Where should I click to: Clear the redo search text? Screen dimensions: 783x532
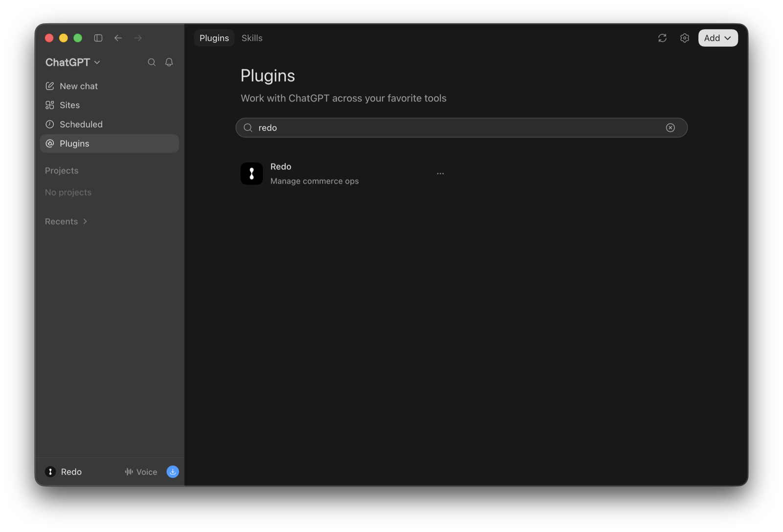click(x=670, y=128)
